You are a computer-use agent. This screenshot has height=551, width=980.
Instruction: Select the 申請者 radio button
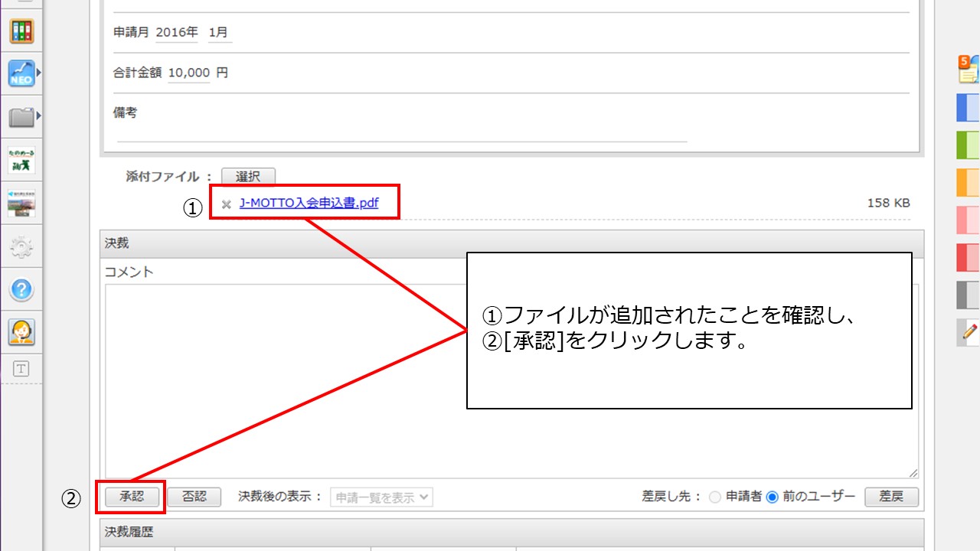715,497
